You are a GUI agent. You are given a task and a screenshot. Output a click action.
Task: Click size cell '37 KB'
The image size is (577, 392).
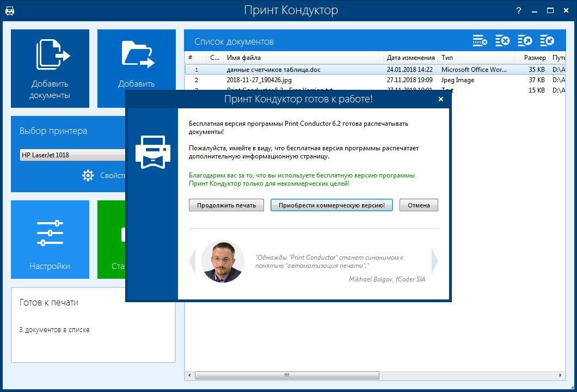coord(537,80)
